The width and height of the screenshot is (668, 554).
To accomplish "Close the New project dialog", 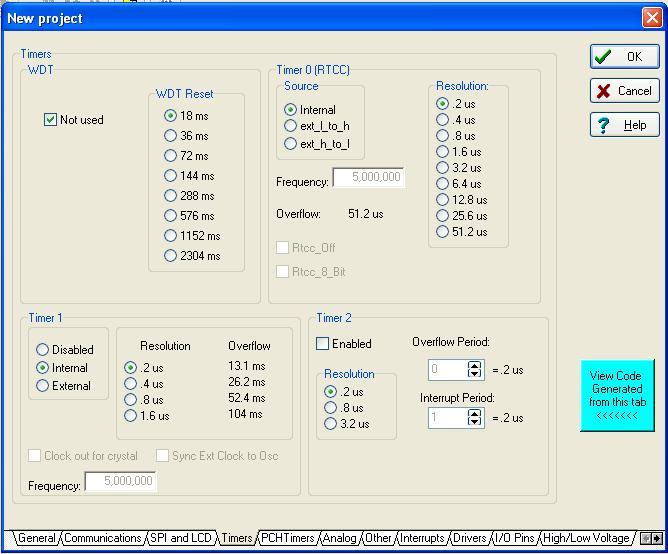I will coord(652,18).
